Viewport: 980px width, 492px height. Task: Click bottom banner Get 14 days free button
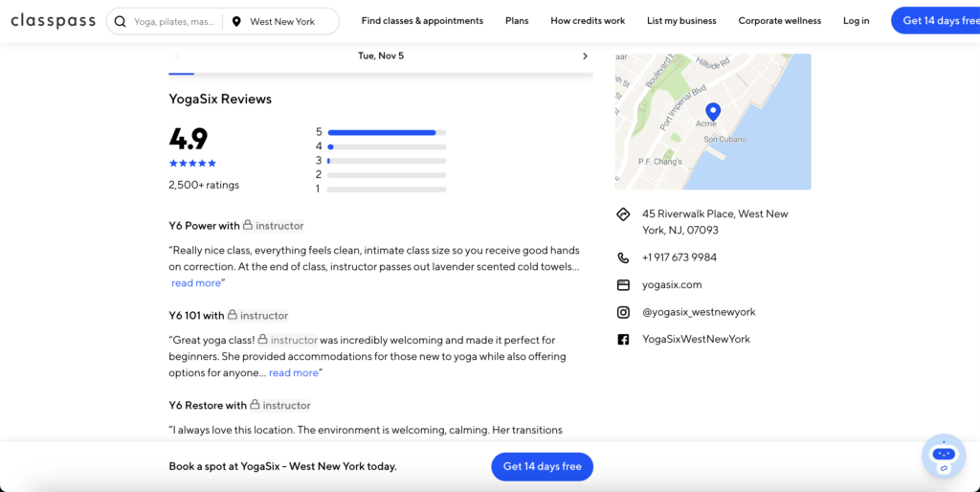(542, 466)
